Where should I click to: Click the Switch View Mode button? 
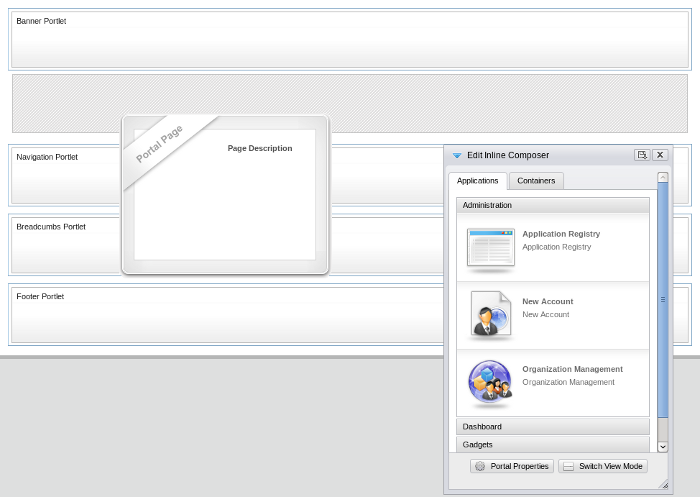[603, 466]
